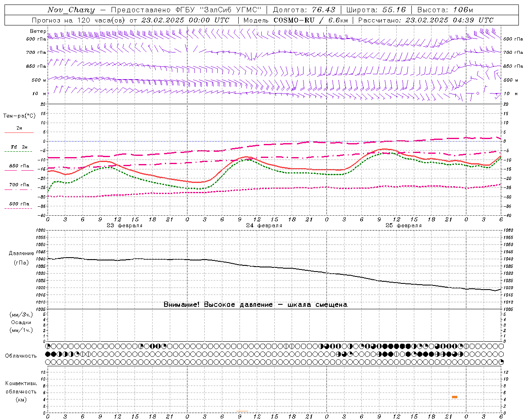Click the 'Конвективн.' panel label

point(21,383)
